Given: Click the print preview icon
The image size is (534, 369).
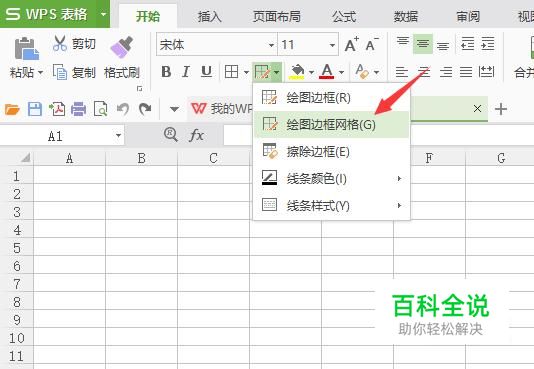Looking at the screenshot, I should (100, 109).
